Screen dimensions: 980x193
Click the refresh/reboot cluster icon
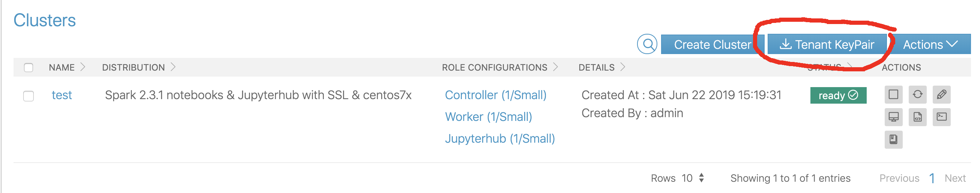917,94
